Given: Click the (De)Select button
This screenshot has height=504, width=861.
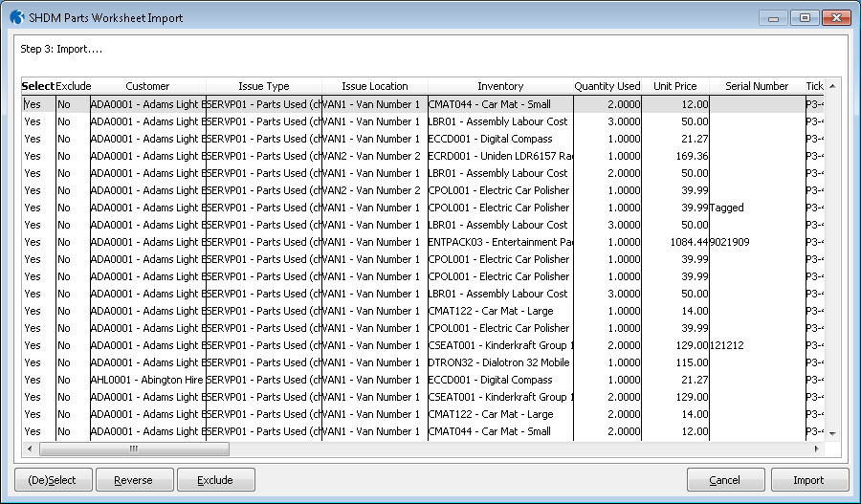Looking at the screenshot, I should [x=53, y=480].
